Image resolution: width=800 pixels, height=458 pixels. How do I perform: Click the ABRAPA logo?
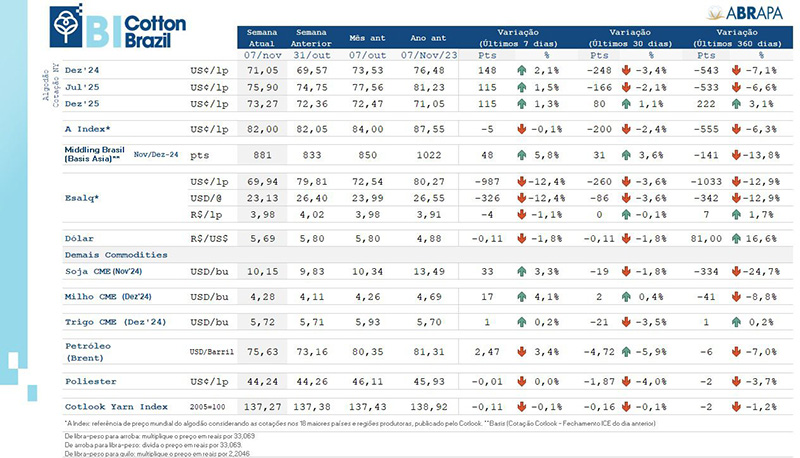pos(745,12)
